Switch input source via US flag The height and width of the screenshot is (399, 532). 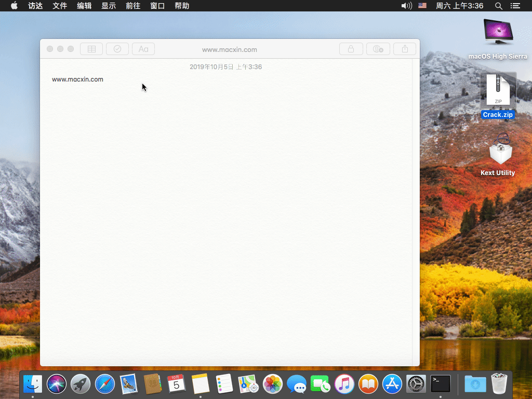coord(422,6)
